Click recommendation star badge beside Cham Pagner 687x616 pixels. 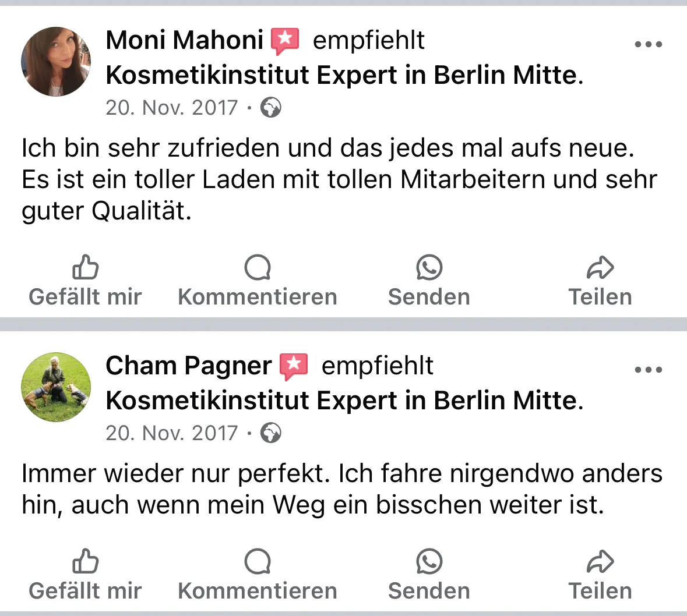click(x=294, y=366)
